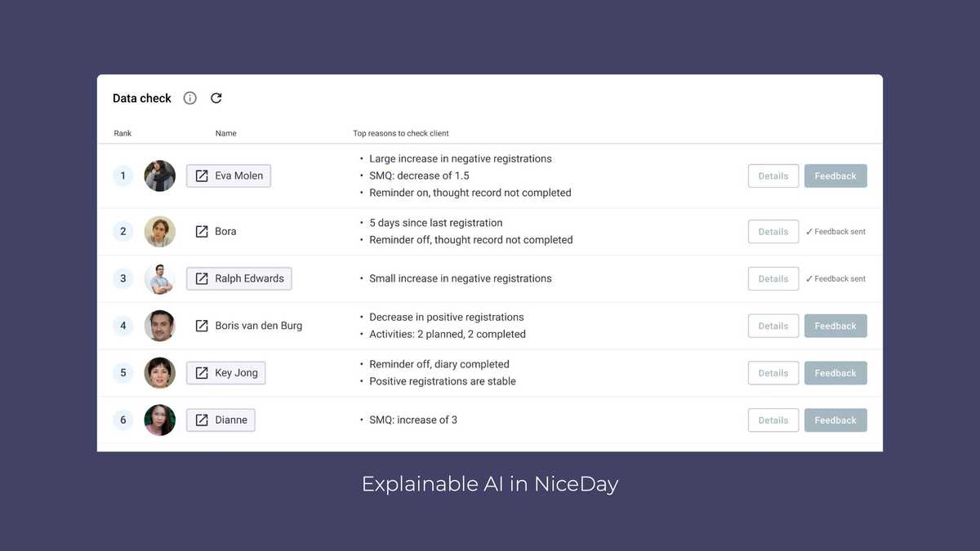Open Details for Eva Molen
This screenshot has width=980, height=551.
coord(773,176)
